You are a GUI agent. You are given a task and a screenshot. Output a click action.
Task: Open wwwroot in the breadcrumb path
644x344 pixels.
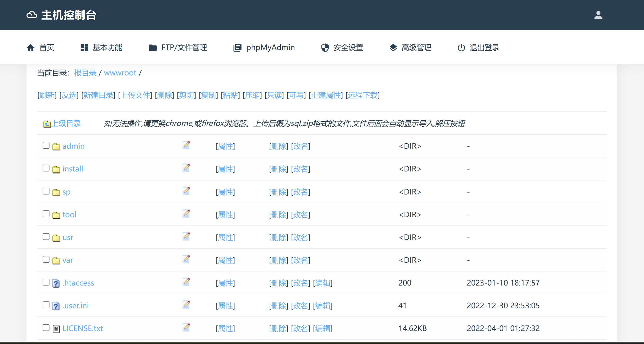click(120, 73)
